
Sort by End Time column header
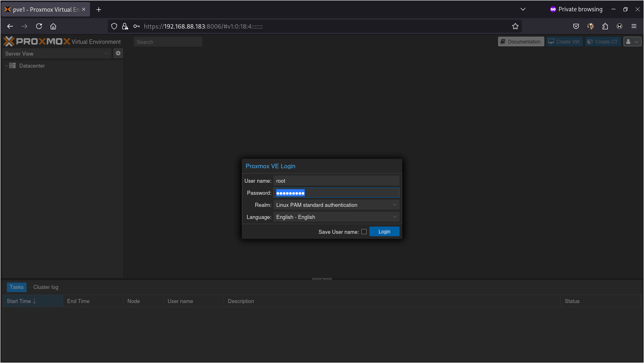click(x=93, y=301)
